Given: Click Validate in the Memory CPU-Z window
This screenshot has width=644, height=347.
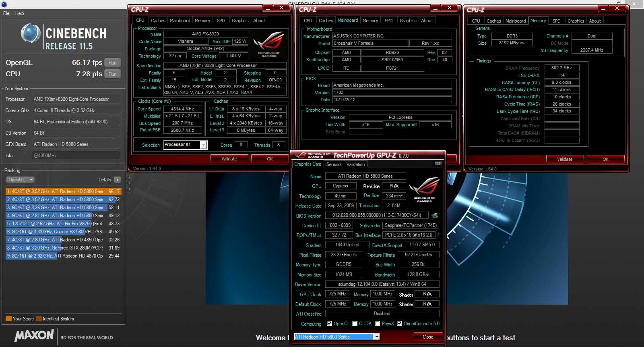Looking at the screenshot, I should tap(565, 159).
